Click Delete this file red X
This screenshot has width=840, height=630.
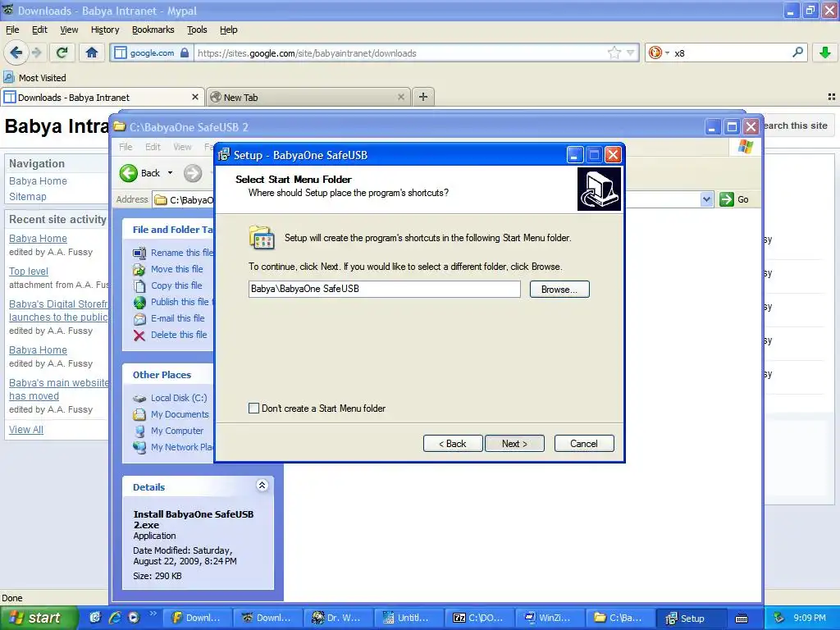[139, 336]
